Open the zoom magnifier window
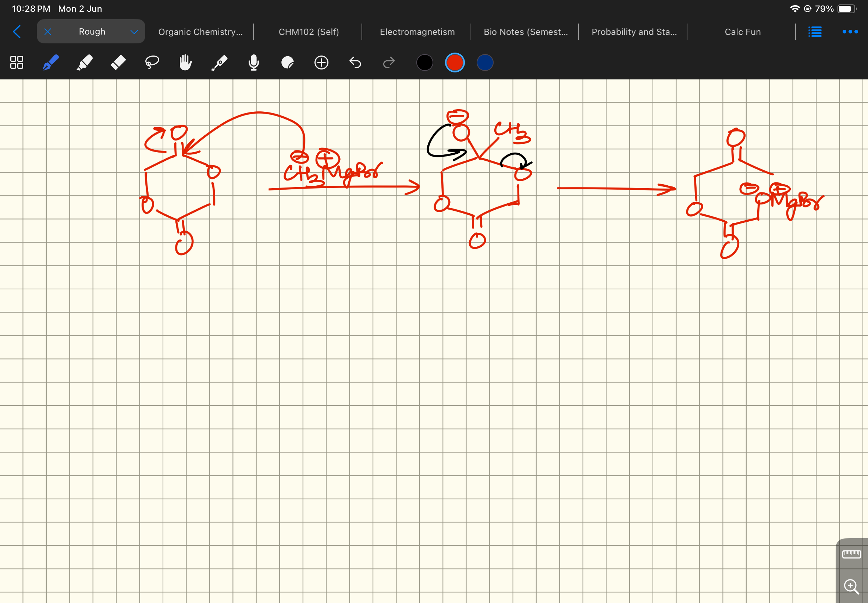 click(851, 586)
